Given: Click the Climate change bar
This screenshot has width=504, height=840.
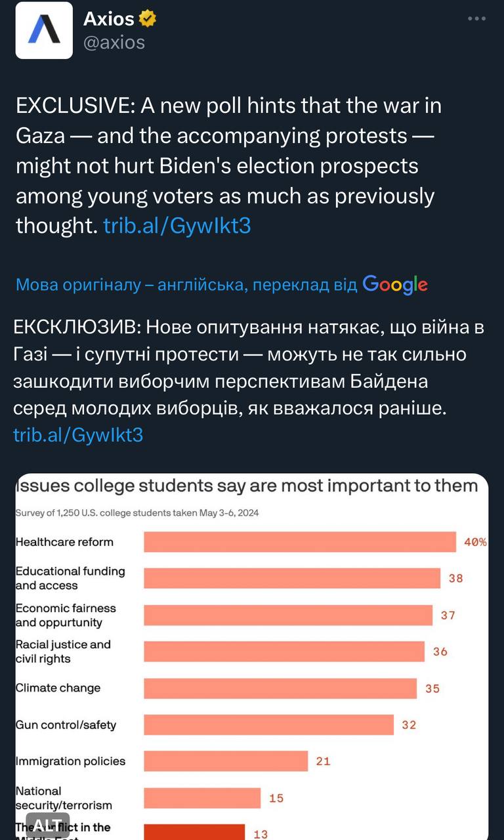Looking at the screenshot, I should pyautogui.click(x=280, y=688).
